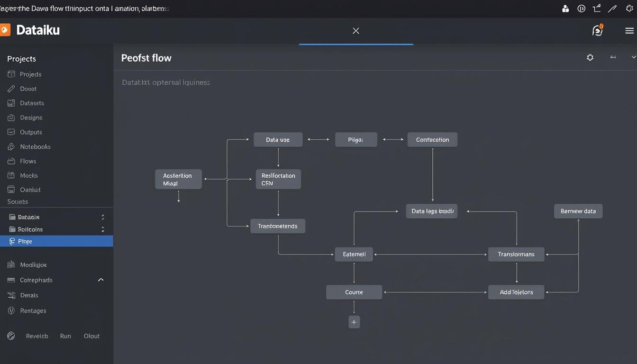
Task: Click the icon beside Datassts
Action: coord(11,103)
